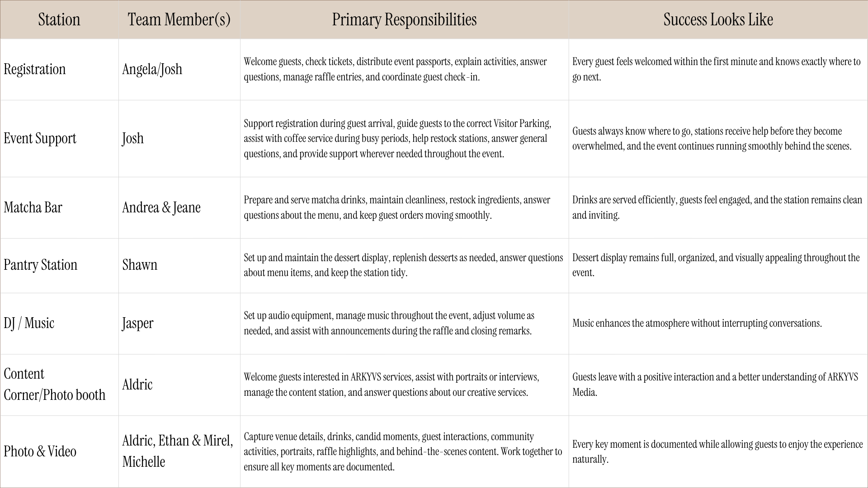
Task: Click the Primary Responsibilities header cell
Action: [x=405, y=19]
